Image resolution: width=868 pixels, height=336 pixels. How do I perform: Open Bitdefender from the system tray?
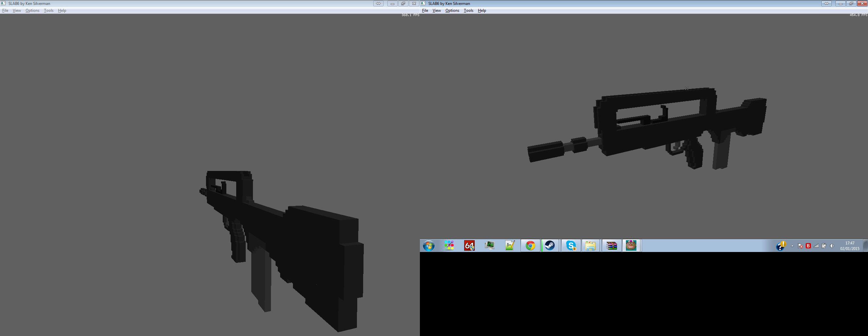808,246
